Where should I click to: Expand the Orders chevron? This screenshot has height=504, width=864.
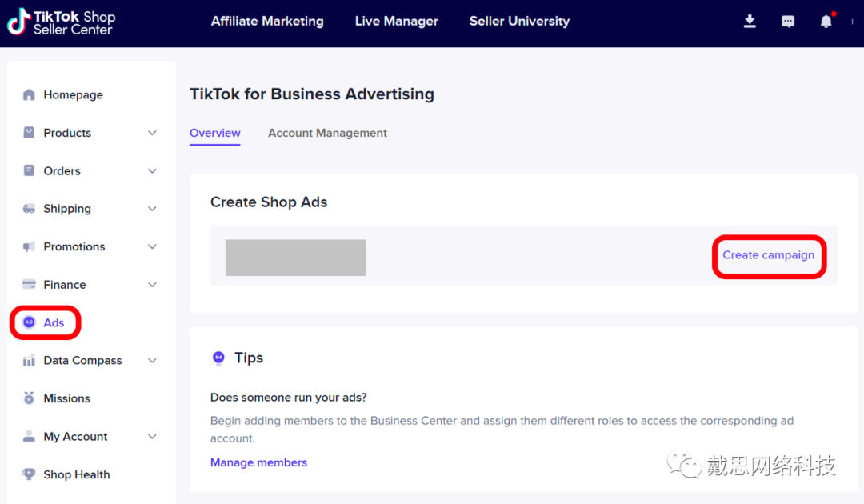[x=153, y=171]
